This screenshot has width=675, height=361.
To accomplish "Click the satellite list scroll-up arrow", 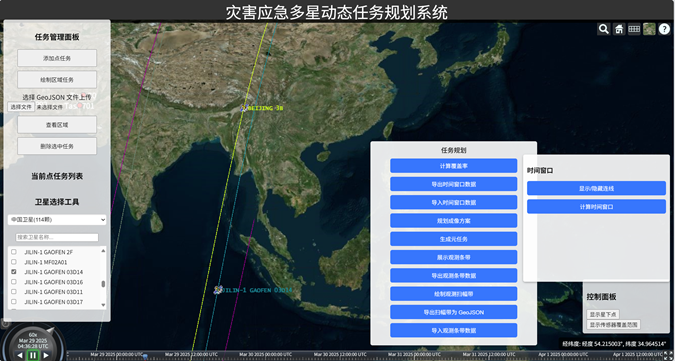I will [x=103, y=250].
